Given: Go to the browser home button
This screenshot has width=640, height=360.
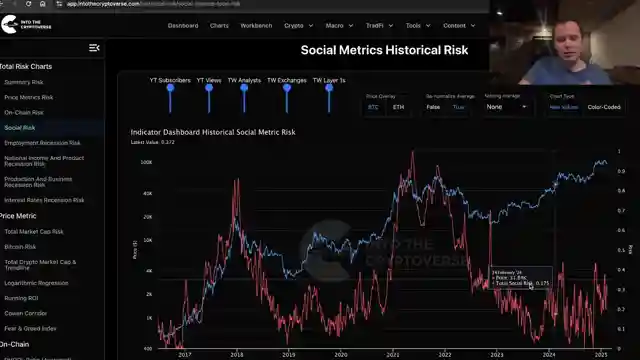Looking at the screenshot, I should point(42,4).
